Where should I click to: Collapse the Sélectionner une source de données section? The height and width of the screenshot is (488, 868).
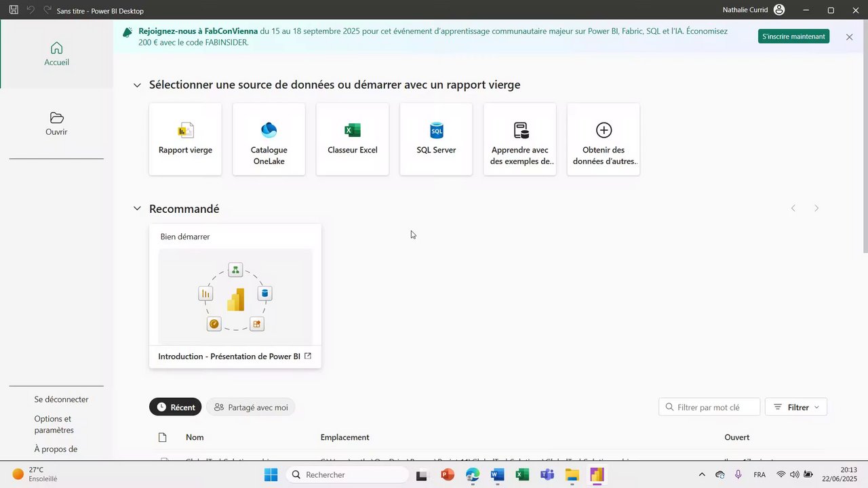click(137, 85)
